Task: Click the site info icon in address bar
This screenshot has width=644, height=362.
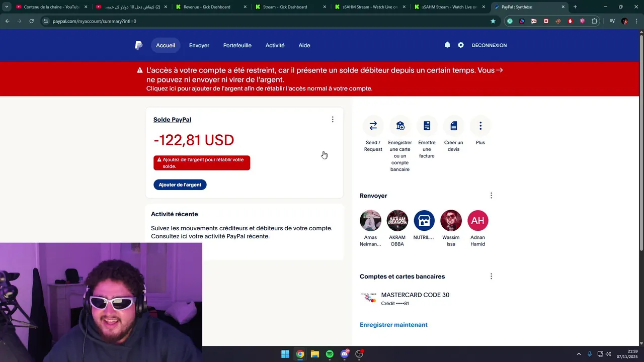Action: click(x=46, y=21)
